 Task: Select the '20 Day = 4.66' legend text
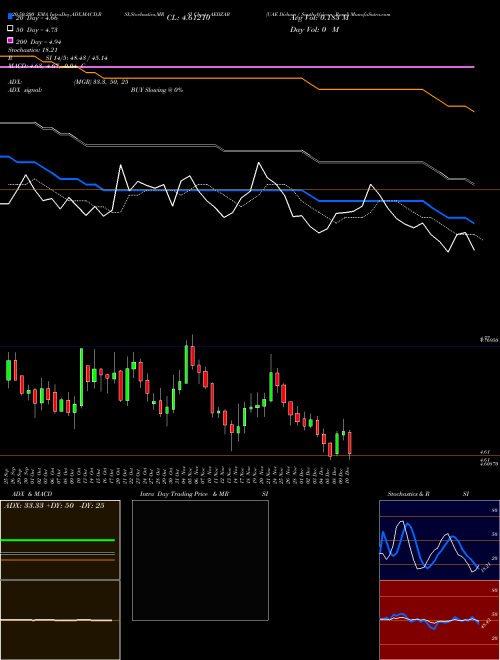point(37,19)
